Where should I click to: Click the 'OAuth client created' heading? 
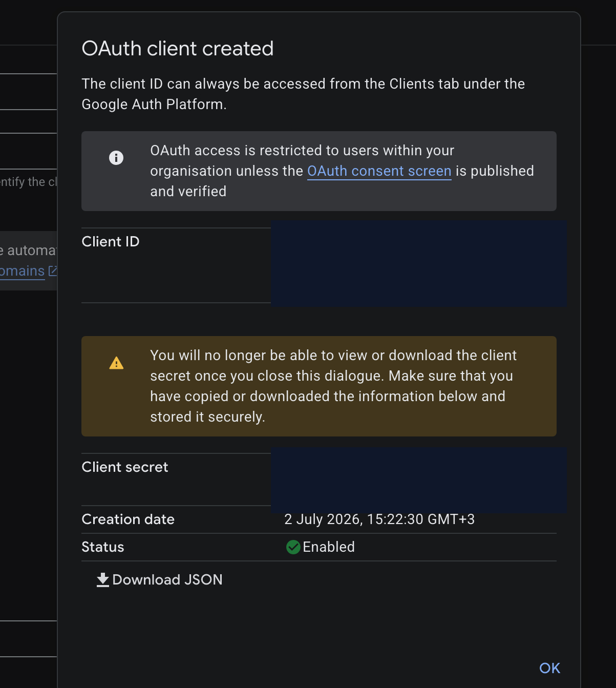[178, 49]
